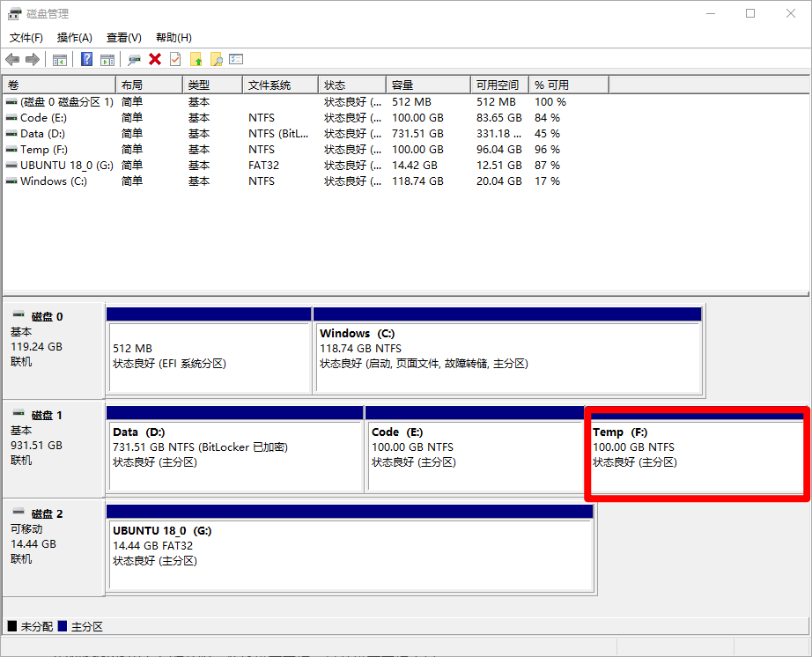Sort by the 卷 column header
Image resolution: width=812 pixels, height=657 pixels.
[59, 85]
